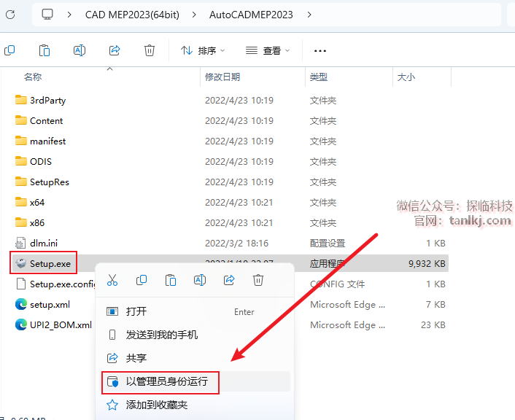Screen dimensions: 515x420
Task: Click the Cut scissors icon in context menu
Action: [112, 280]
